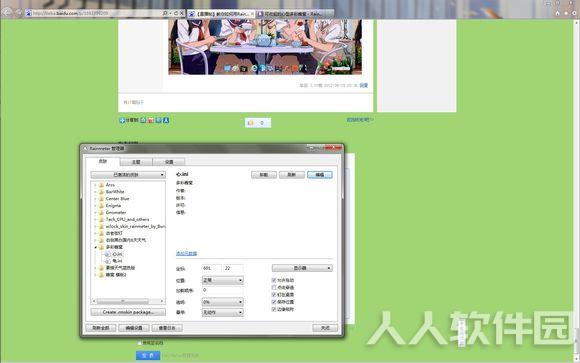Switch to the Skins tab in Rainmeter

[102, 161]
